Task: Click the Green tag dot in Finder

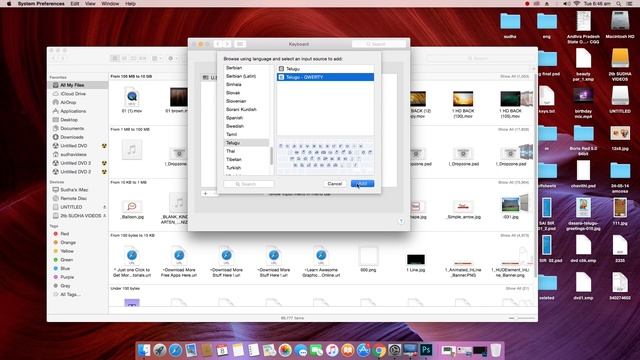Action: 56,260
